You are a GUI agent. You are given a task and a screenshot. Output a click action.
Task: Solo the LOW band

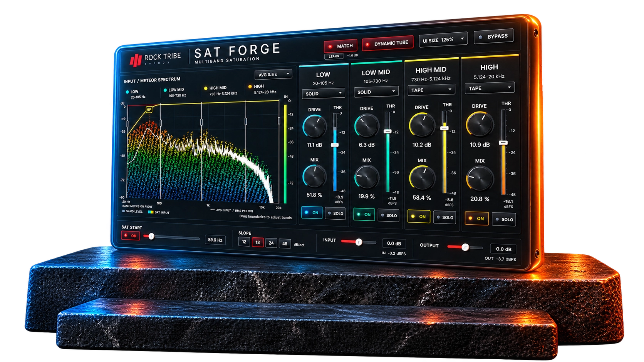click(x=335, y=214)
